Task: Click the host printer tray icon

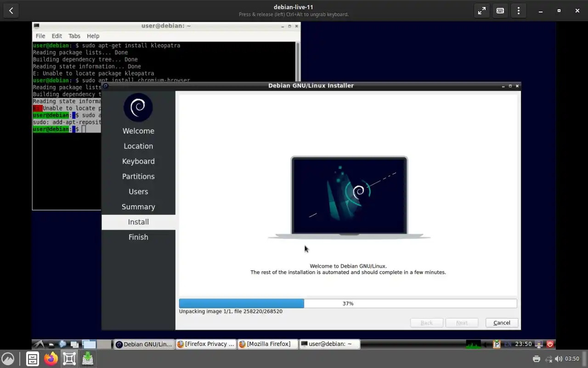Action: 537,359
